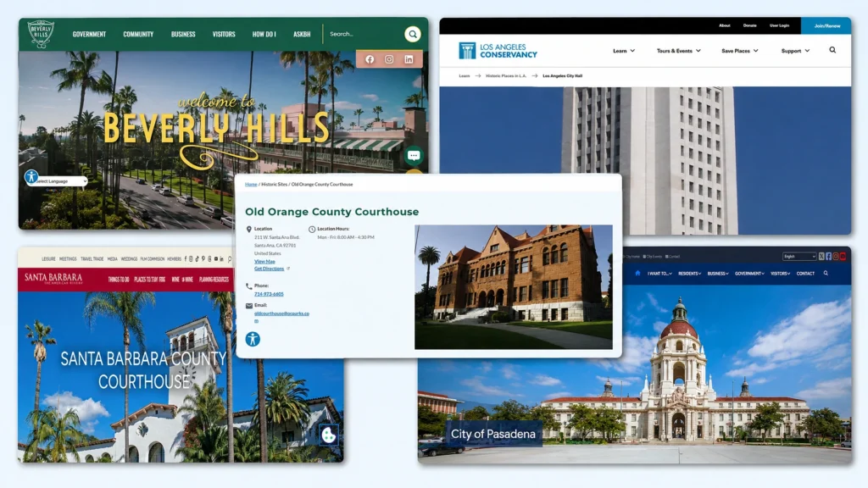The image size is (868, 488).
Task: Open the Santa Barbara Instagram icon
Action: [x=191, y=259]
